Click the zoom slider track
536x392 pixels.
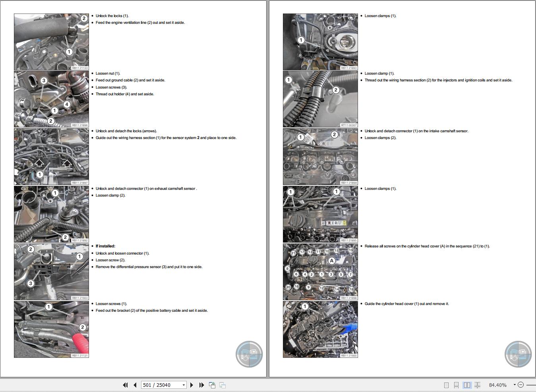(x=531, y=385)
